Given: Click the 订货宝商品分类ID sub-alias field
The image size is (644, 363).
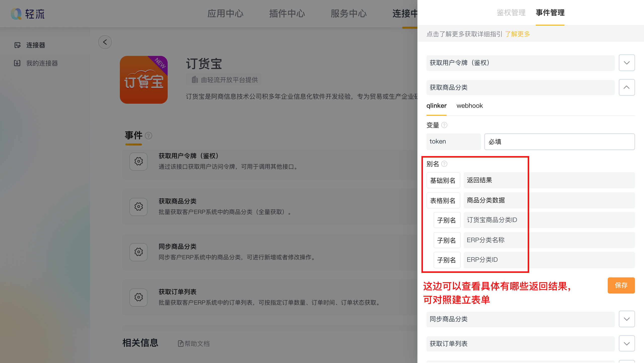Looking at the screenshot, I should point(549,220).
